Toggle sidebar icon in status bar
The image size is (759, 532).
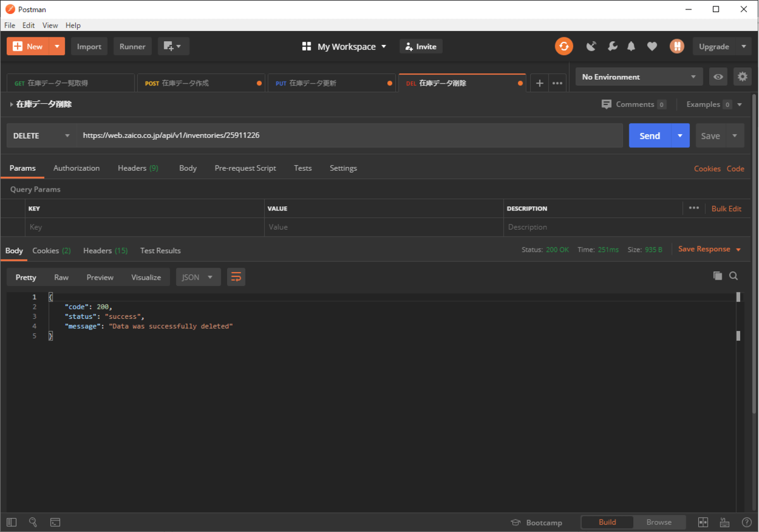11,523
